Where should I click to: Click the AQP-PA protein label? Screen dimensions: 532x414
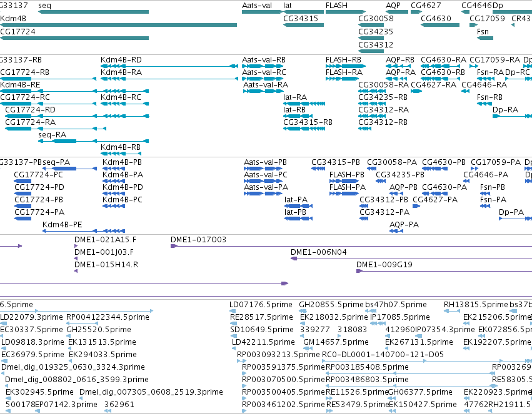[x=404, y=225]
